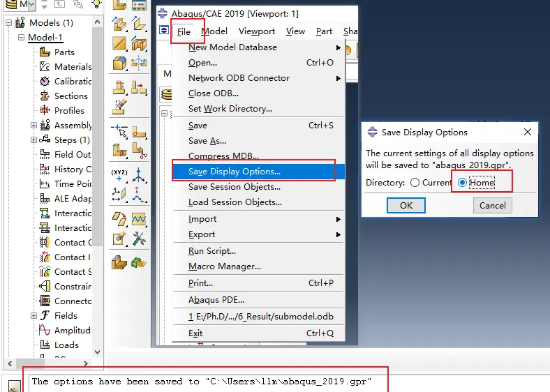Select the Home directory radio button
The height and width of the screenshot is (392, 550).
coord(462,183)
